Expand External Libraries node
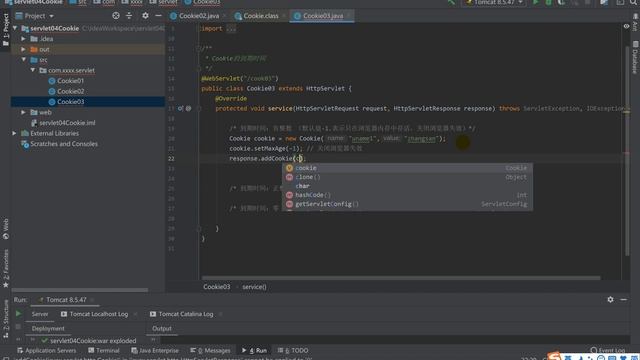640x360 pixels. click(14, 133)
